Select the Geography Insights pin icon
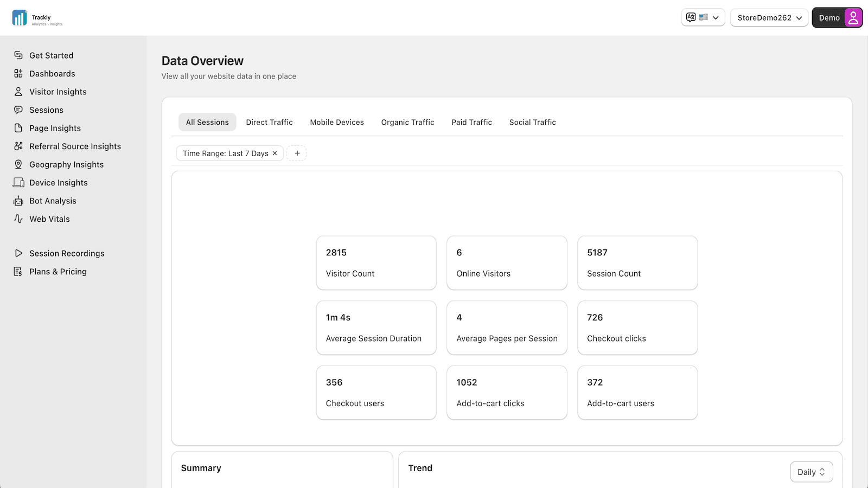This screenshot has width=868, height=488. pos(18,165)
